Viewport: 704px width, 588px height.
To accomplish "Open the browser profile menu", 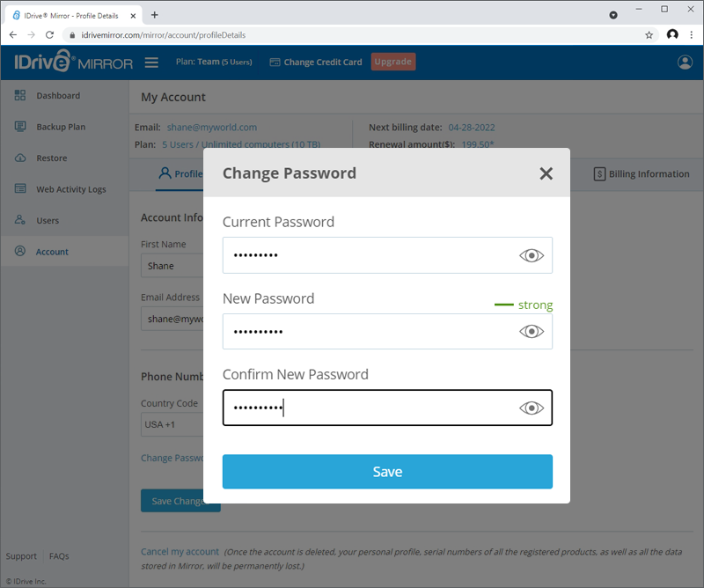I will pos(671,35).
